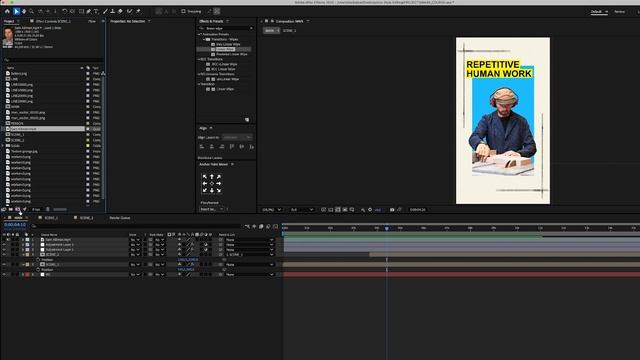Image resolution: width=640 pixels, height=360 pixels.
Task: Open the Full resolution dropdown
Action: (x=302, y=210)
